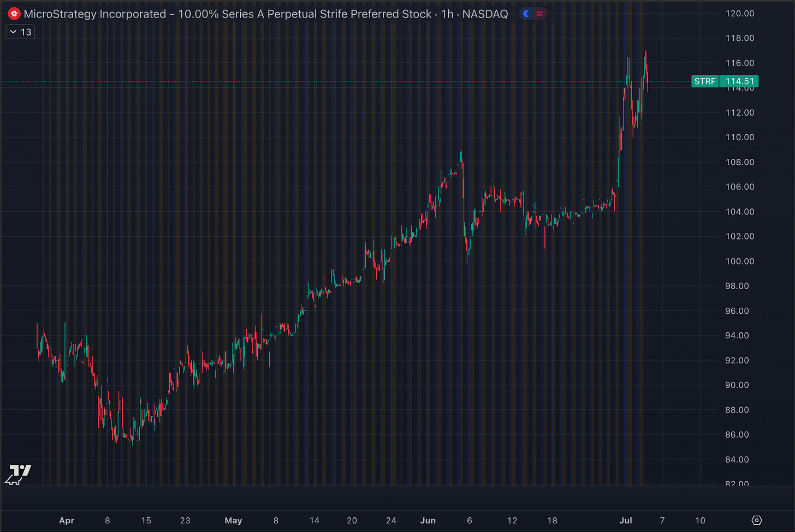795x532 pixels.
Task: Click the 98.00 price axis label
Action: coord(737,286)
